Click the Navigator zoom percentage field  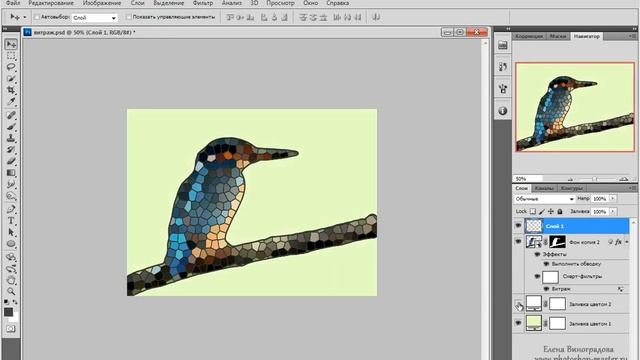pyautogui.click(x=528, y=179)
